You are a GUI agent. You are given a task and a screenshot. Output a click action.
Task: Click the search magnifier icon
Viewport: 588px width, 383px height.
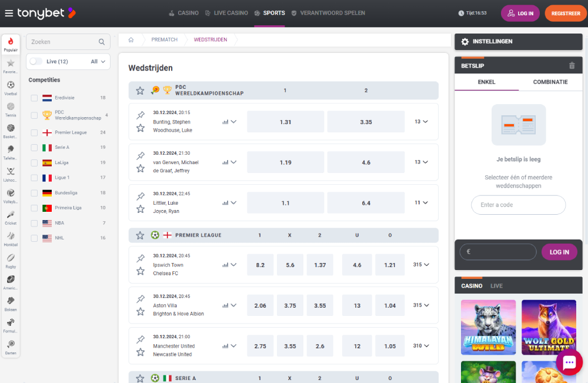point(102,42)
